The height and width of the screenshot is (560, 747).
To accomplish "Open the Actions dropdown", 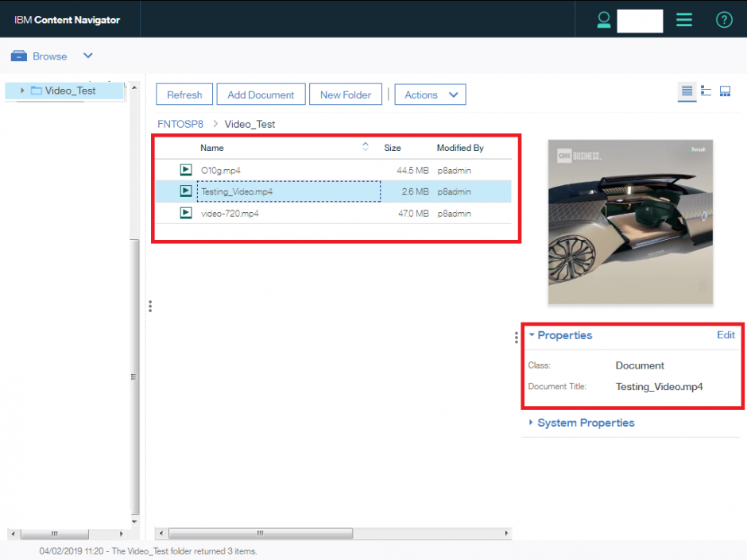I will (430, 94).
